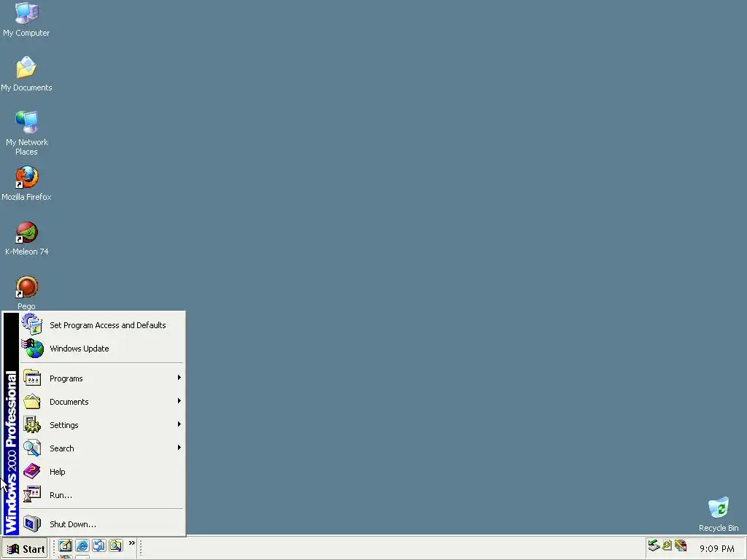Click the tray icon next to the clock
Image resolution: width=747 pixels, height=560 pixels.
pos(681,545)
